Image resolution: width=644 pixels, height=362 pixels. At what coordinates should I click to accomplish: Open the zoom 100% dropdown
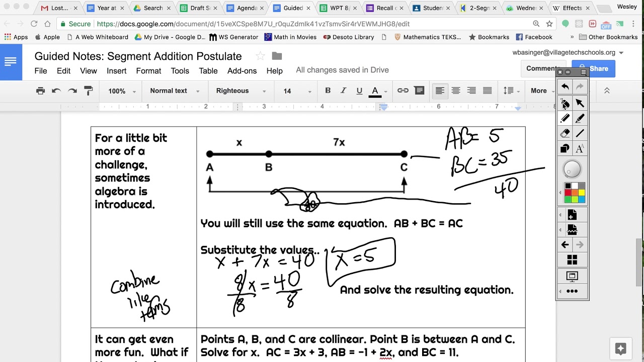[122, 91]
